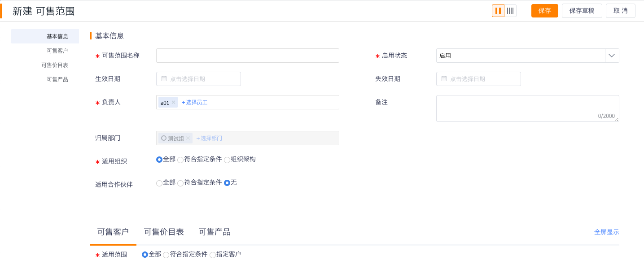This screenshot has height=264, width=644.
Task: Select 符合指定条件 for 适用组织
Action: tap(180, 160)
